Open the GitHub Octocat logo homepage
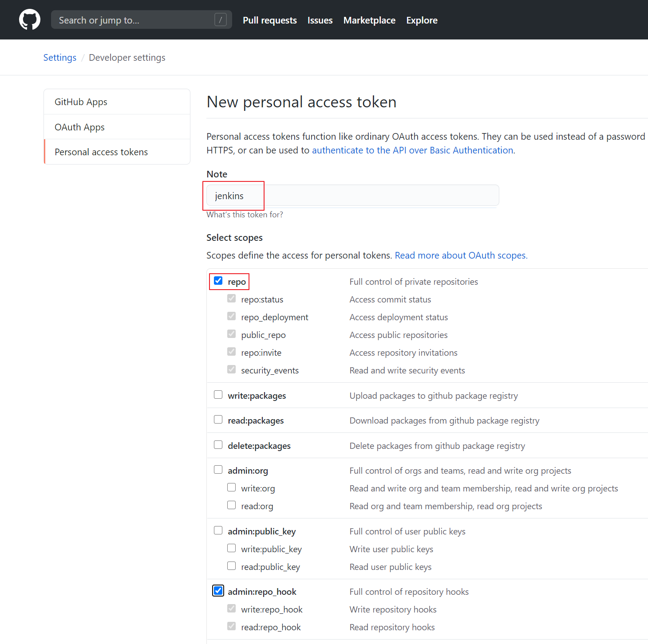648x644 pixels. [x=30, y=20]
